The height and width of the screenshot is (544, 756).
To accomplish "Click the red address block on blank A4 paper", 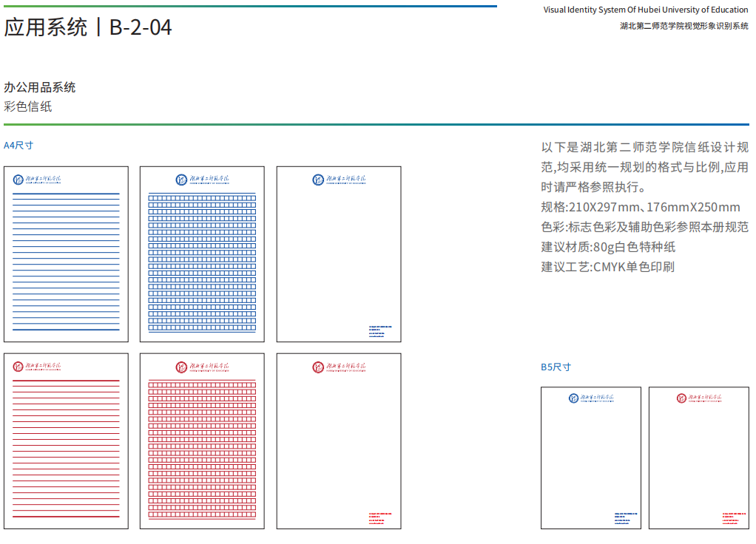I will (x=380, y=517).
